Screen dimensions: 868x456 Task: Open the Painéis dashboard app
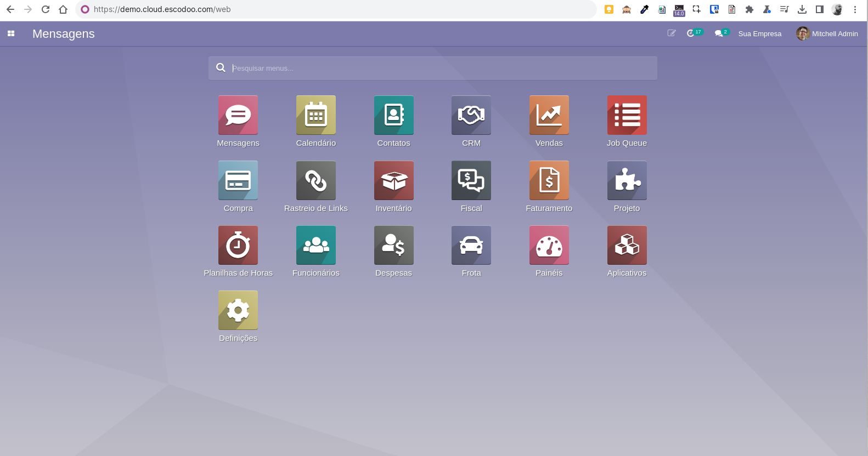coord(549,246)
